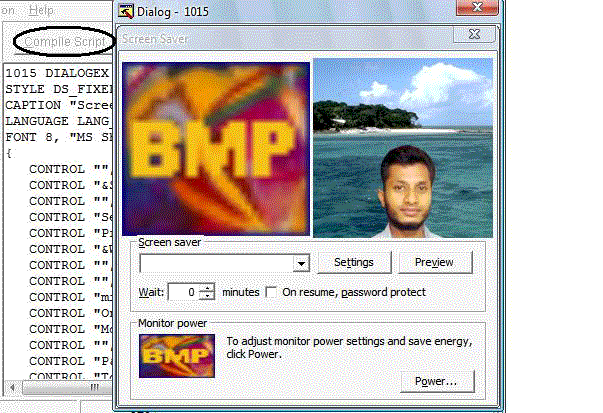Click the 'Monitor power' group label
The width and height of the screenshot is (603, 413).
click(x=173, y=323)
